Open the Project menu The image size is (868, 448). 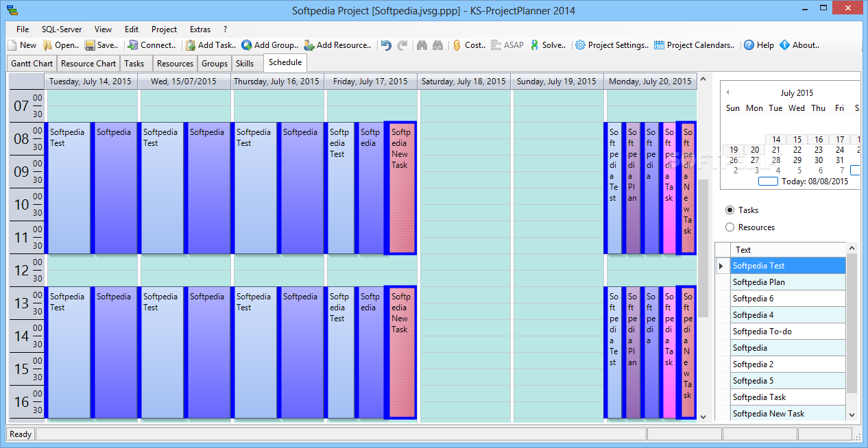coord(165,29)
